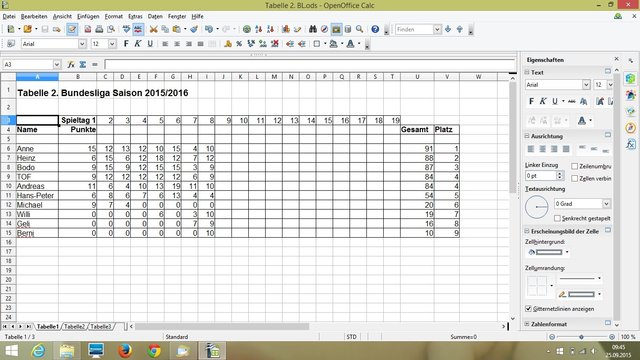Viewport: 640px width, 360px height.
Task: Open the Format menu
Action: click(x=113, y=16)
